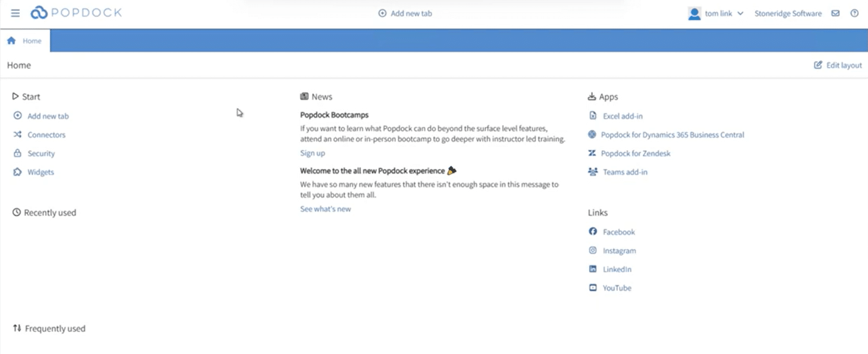Click the Widgets puzzle icon
Image resolution: width=868 pixels, height=354 pixels.
coord(17,172)
